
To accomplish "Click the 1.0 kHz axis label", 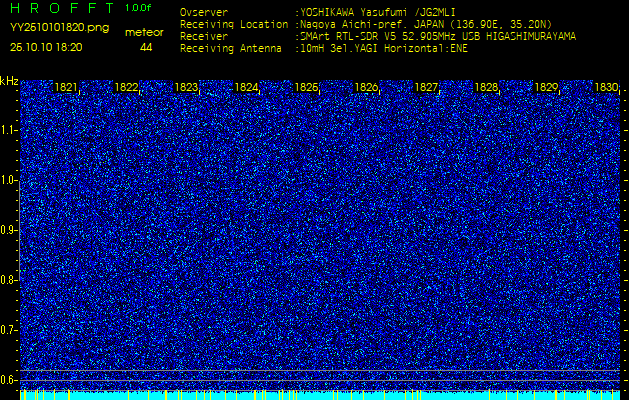I will tap(8, 181).
